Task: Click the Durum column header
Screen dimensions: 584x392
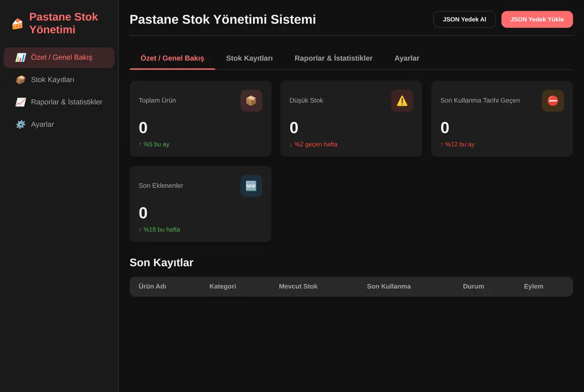Action: click(x=474, y=286)
